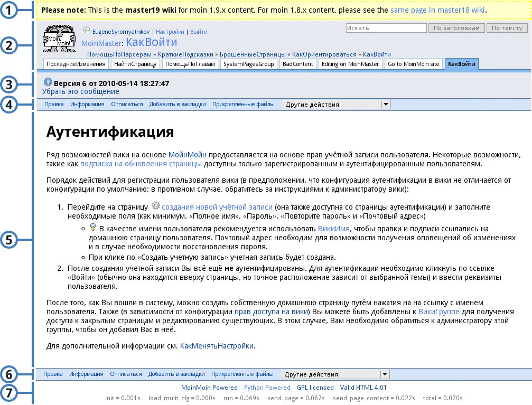Click the numbered callout circle 1
Image resolution: width=532 pixels, height=405 pixels.
pos(9,11)
